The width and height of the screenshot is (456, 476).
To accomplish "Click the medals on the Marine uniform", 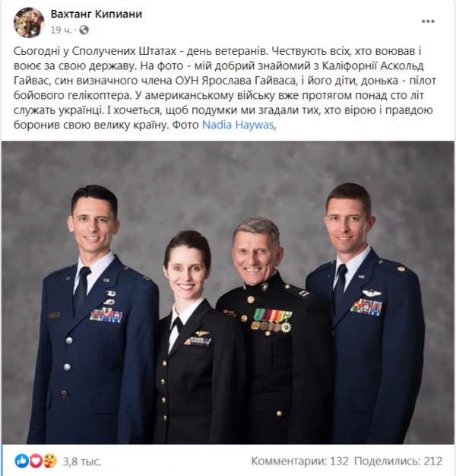I will click(x=271, y=322).
